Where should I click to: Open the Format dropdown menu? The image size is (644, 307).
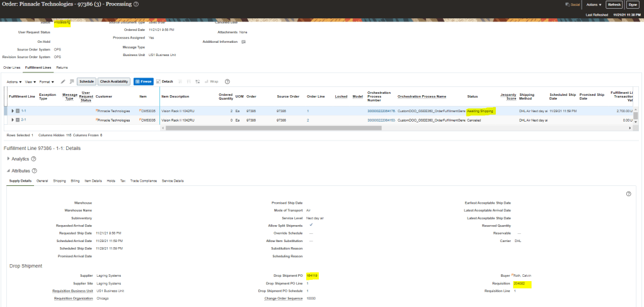pyautogui.click(x=47, y=81)
